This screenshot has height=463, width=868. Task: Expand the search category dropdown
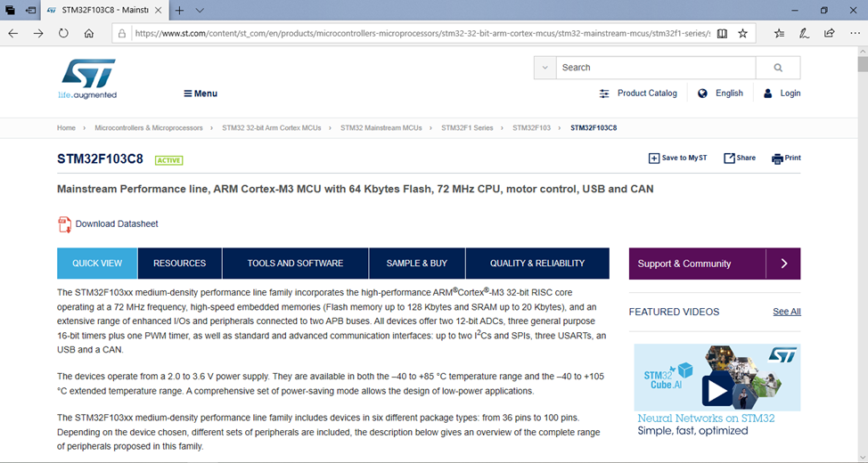point(545,68)
